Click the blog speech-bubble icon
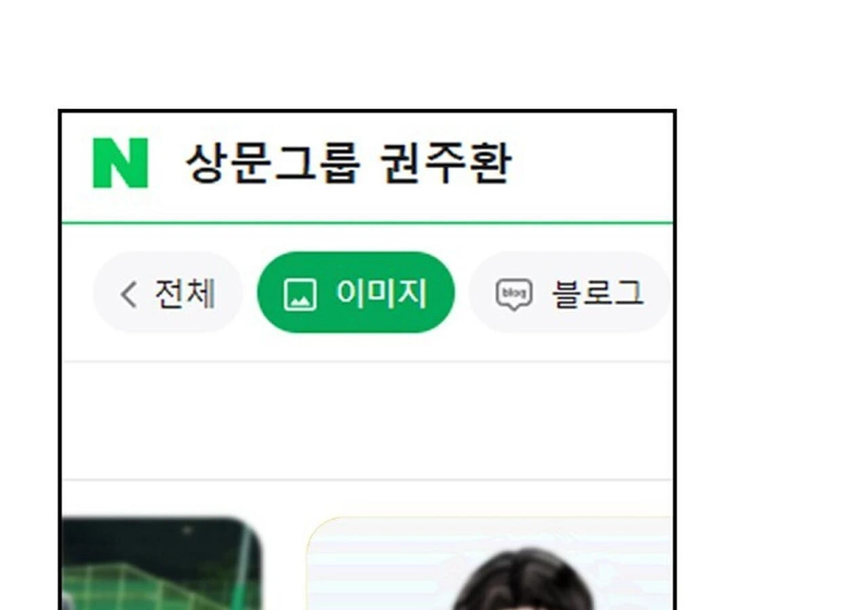The image size is (868, 610). [x=514, y=295]
